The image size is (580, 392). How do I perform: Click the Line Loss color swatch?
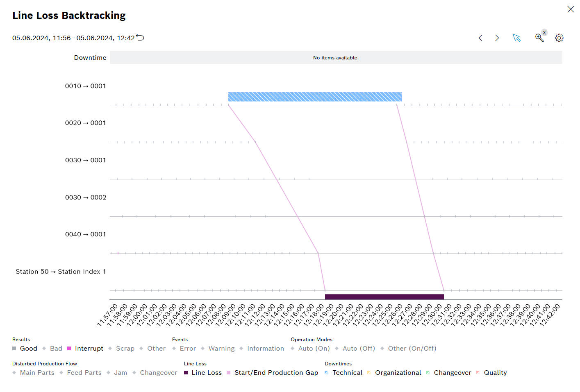pos(185,372)
